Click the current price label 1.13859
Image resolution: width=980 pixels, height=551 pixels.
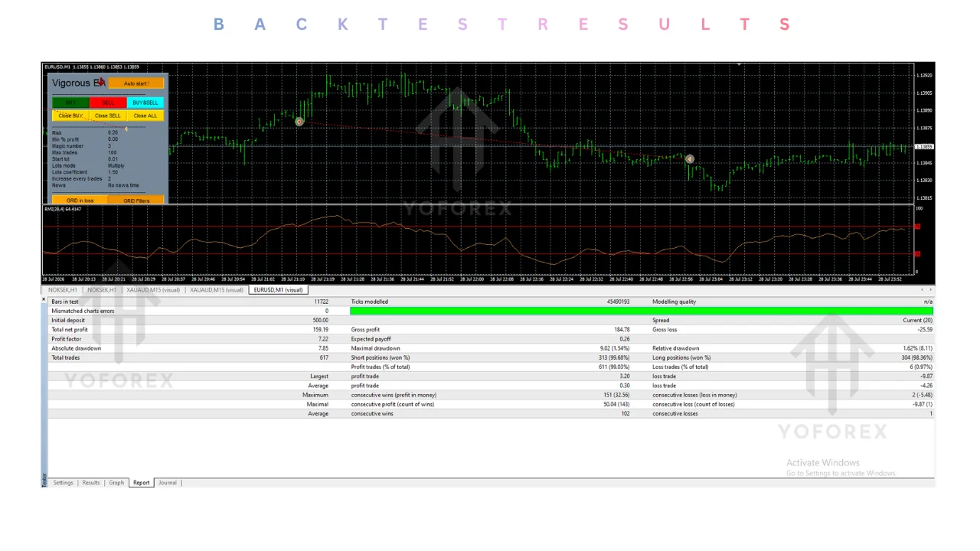925,146
